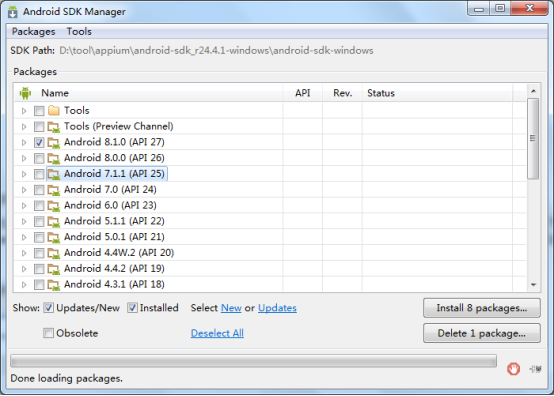This screenshot has height=396, width=554.
Task: Expand Android 4.4W.2 (API 20) node
Action: tap(24, 253)
